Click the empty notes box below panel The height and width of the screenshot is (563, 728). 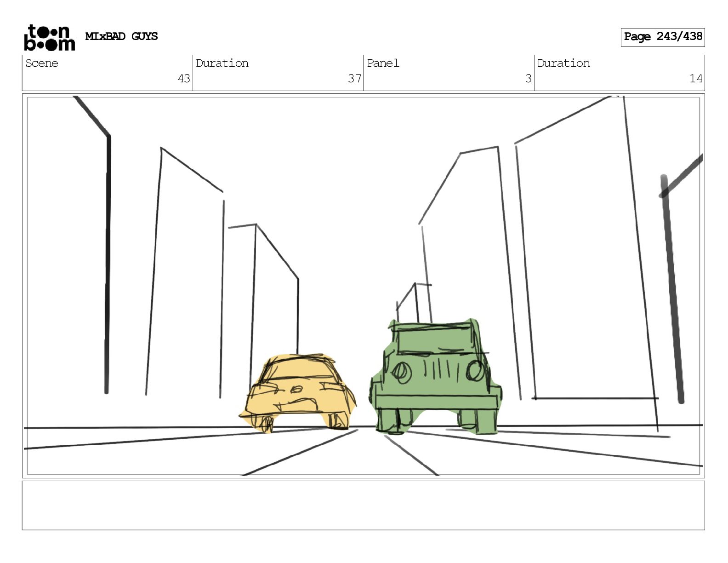(363, 506)
